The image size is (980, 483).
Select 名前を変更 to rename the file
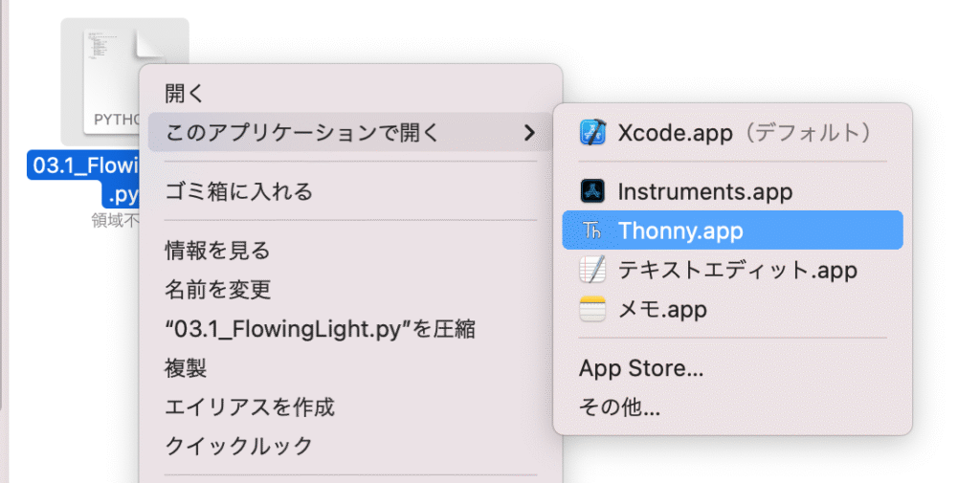pyautogui.click(x=217, y=290)
